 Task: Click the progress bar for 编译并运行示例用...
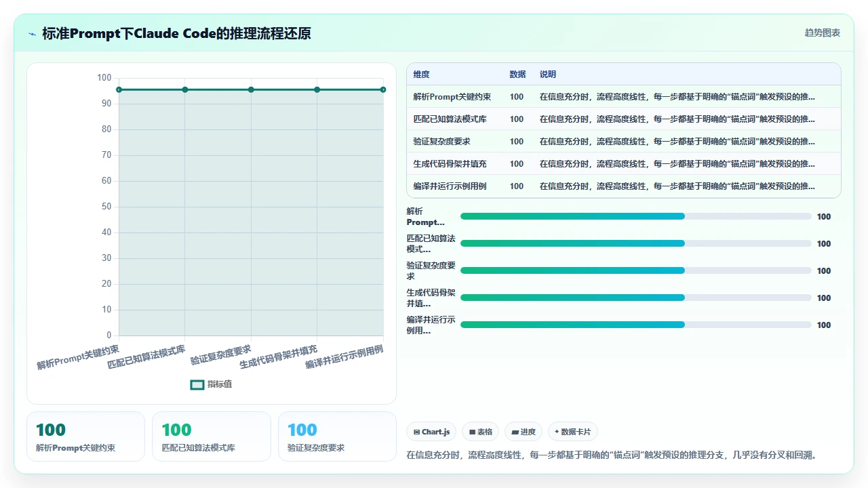click(x=636, y=325)
